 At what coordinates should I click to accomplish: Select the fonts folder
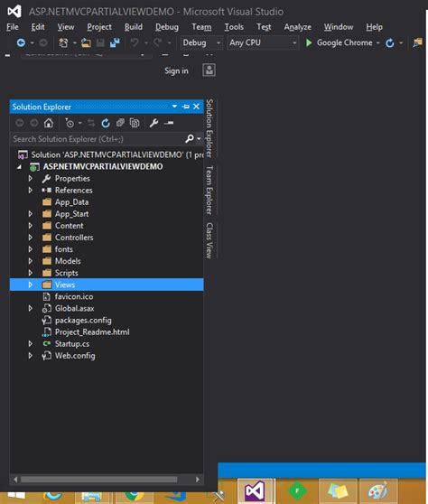63,249
